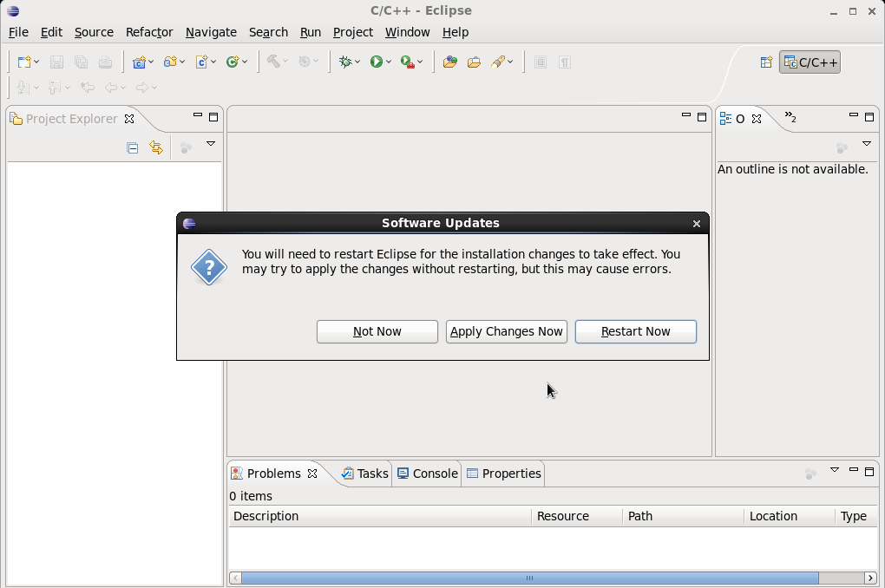Open the Project Explorer view menu arrow
The width and height of the screenshot is (885, 588).
point(210,144)
